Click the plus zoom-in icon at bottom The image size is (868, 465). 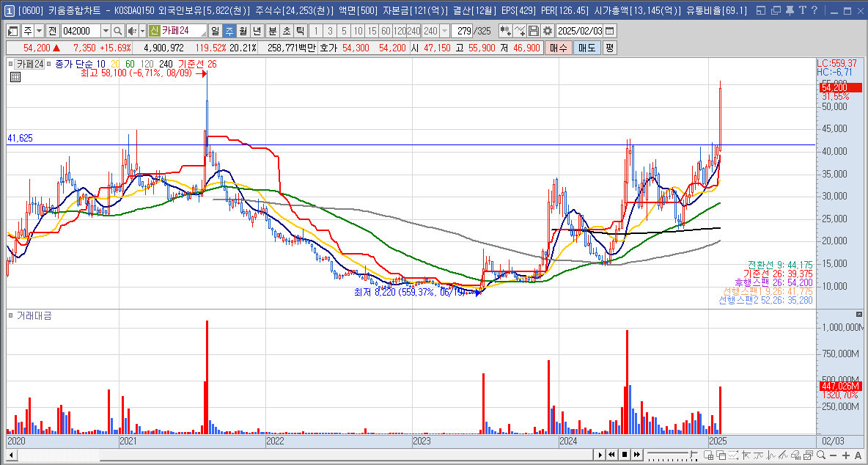point(846,455)
